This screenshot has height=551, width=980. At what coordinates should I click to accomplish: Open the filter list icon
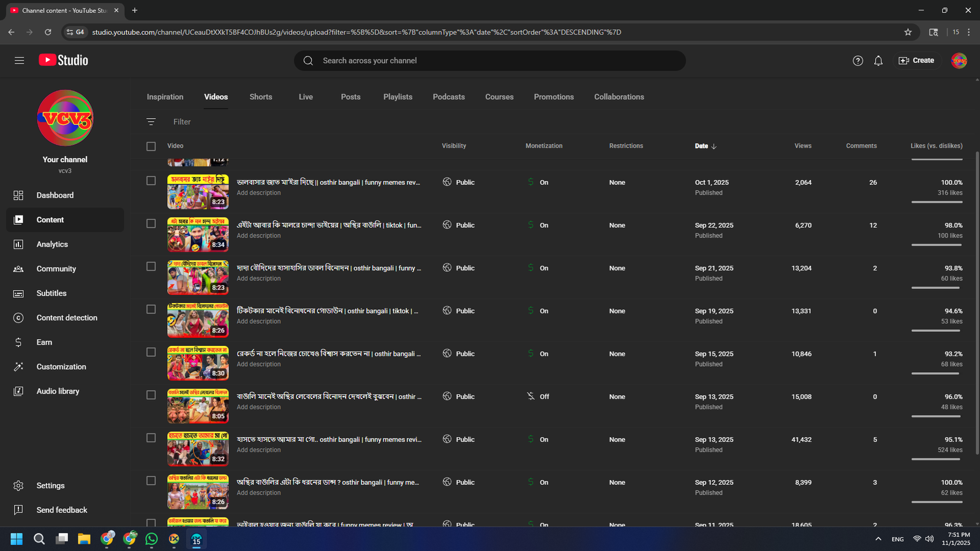pos(151,122)
